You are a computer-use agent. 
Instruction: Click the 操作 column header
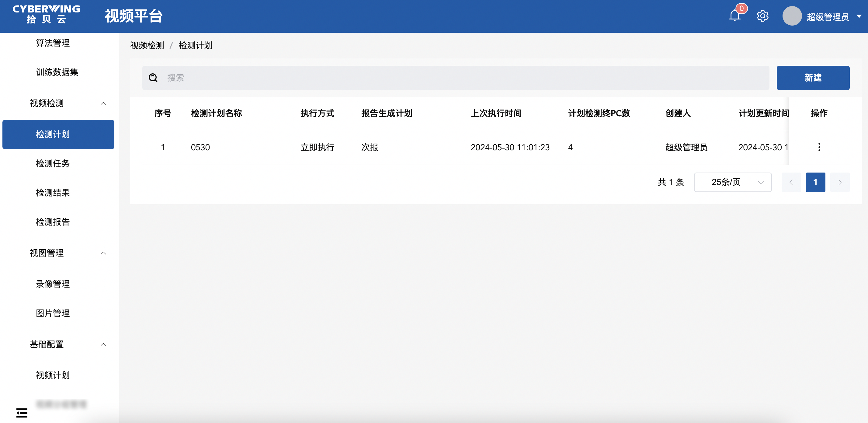819,113
